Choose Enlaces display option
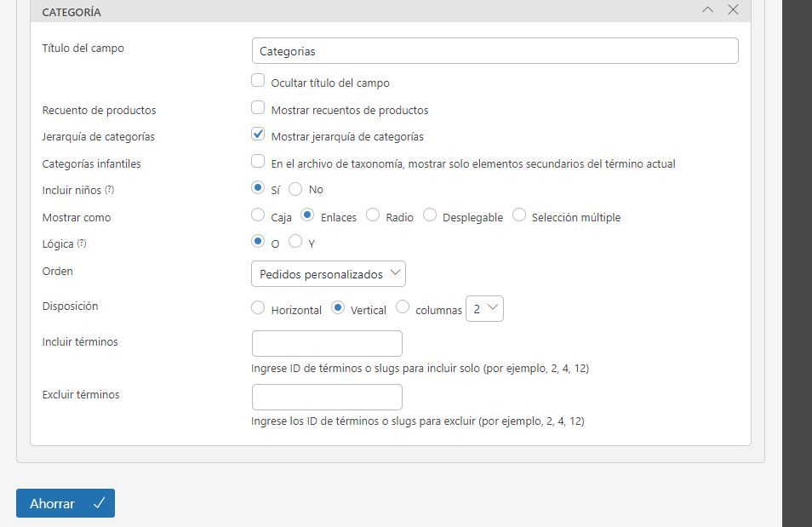This screenshot has height=527, width=812. 307,215
